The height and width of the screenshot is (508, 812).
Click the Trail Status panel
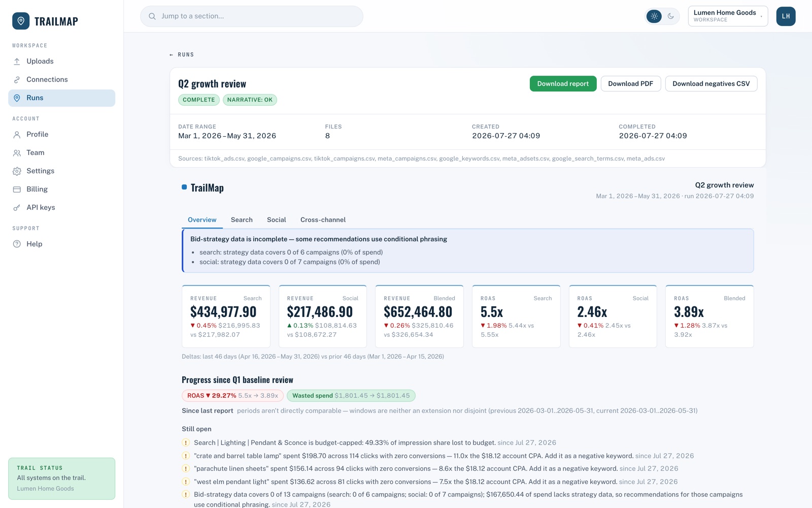(x=61, y=479)
